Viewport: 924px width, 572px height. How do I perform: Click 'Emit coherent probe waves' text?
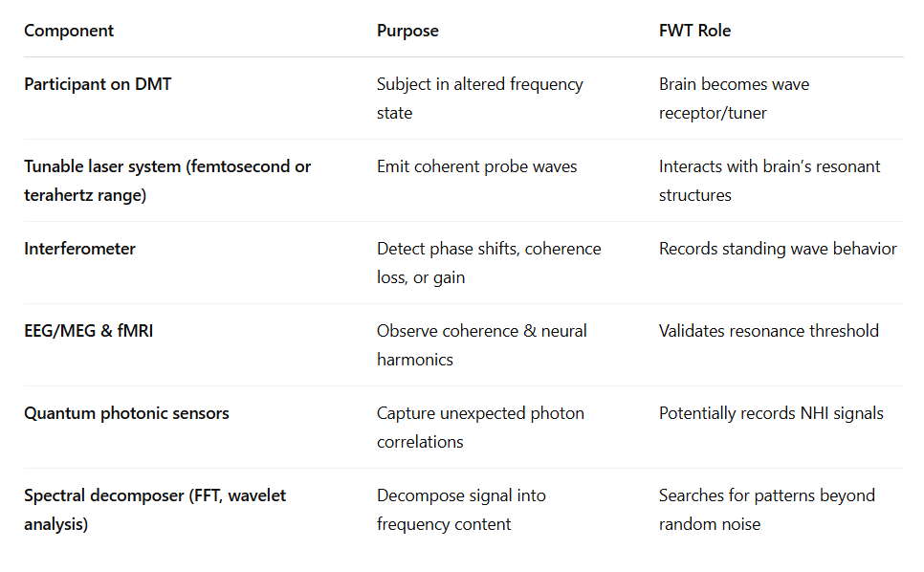tap(476, 166)
